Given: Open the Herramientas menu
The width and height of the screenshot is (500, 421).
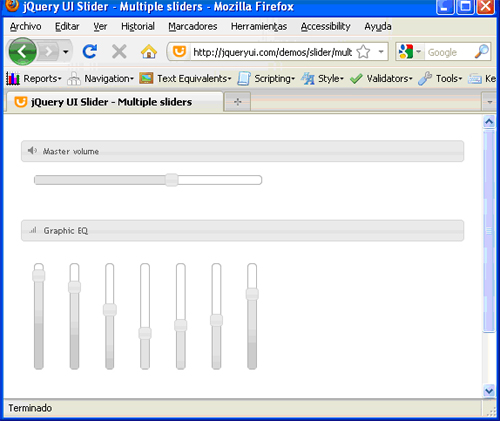Looking at the screenshot, I should tap(259, 26).
